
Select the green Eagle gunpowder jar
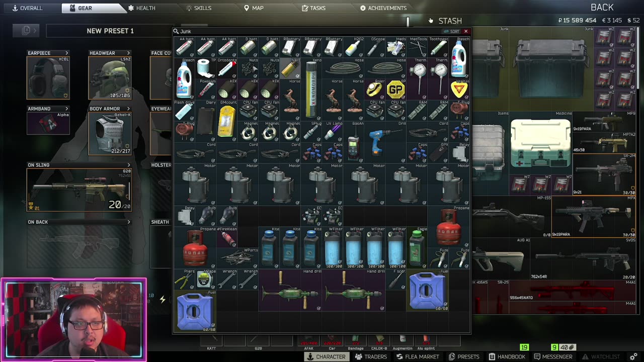[x=417, y=248]
